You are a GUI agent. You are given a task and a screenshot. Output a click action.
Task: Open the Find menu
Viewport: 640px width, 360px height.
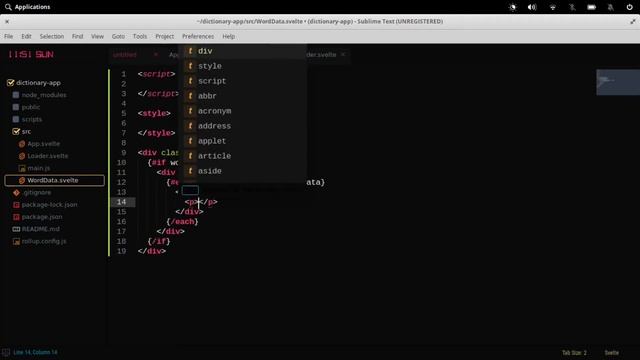click(x=78, y=36)
